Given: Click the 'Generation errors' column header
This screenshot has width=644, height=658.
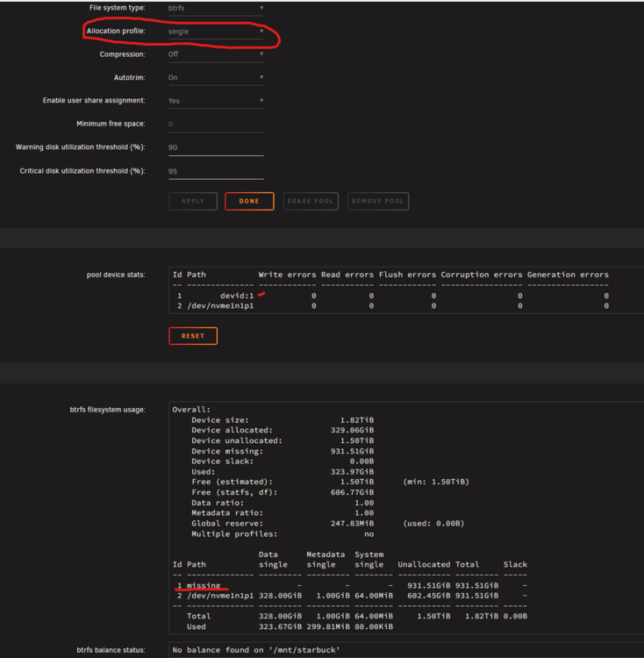Looking at the screenshot, I should click(568, 275).
